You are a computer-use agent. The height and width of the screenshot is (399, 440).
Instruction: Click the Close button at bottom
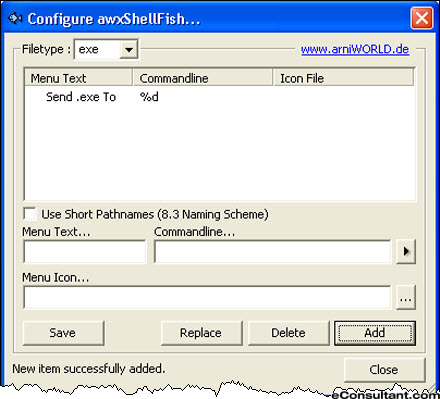click(x=384, y=370)
